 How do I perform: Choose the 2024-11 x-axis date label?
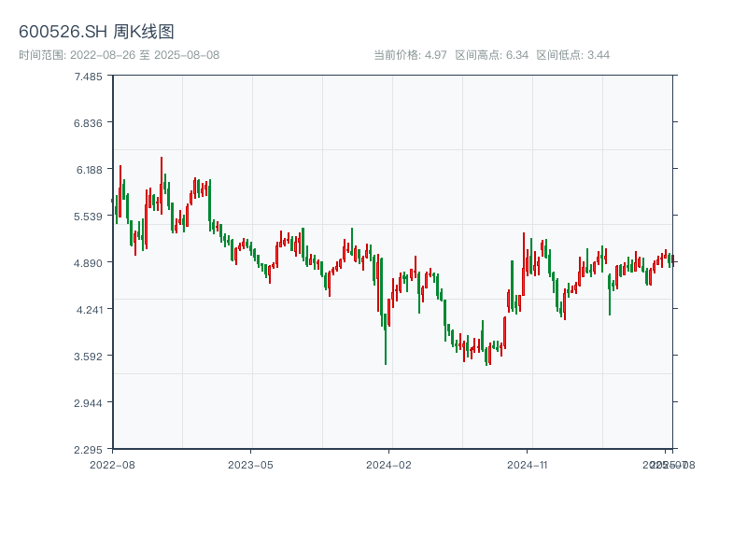(527, 464)
